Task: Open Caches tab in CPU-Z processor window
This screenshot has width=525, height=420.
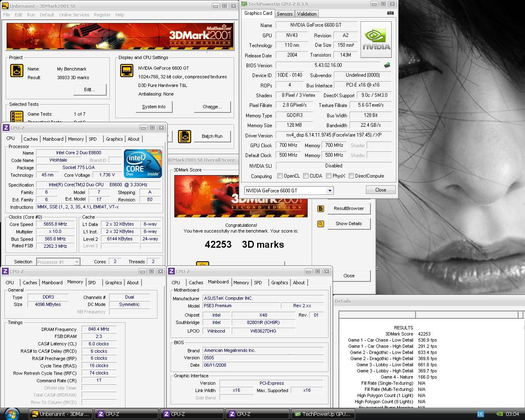Action: [31, 139]
